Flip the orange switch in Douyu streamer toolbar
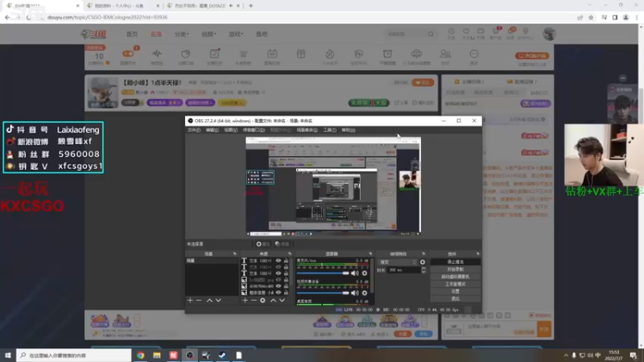This screenshot has height=362, width=644. [x=128, y=54]
